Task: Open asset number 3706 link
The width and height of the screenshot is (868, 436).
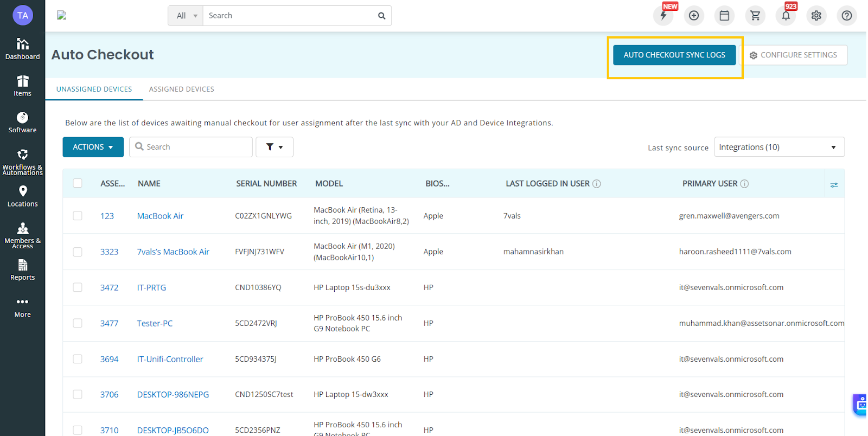Action: click(109, 394)
